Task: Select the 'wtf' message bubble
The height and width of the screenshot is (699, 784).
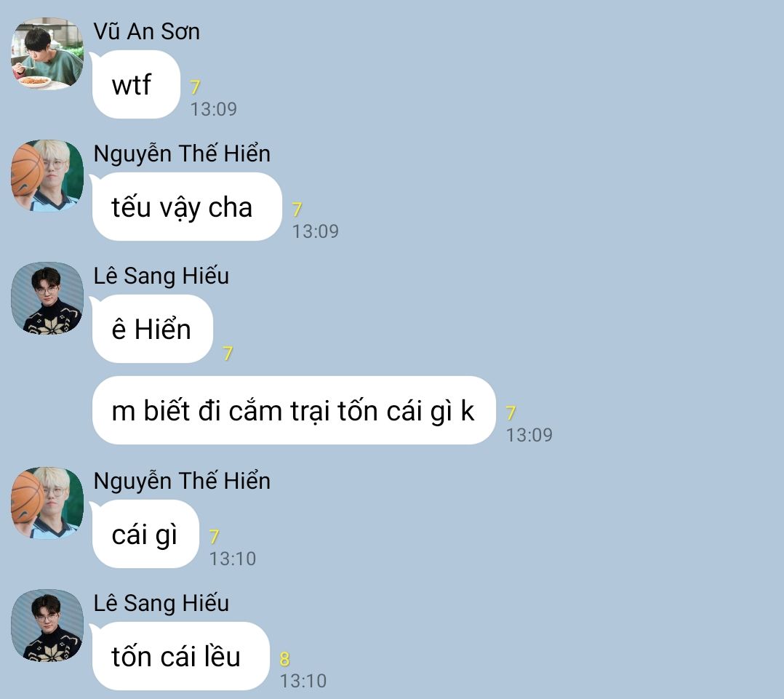Action: (x=135, y=84)
